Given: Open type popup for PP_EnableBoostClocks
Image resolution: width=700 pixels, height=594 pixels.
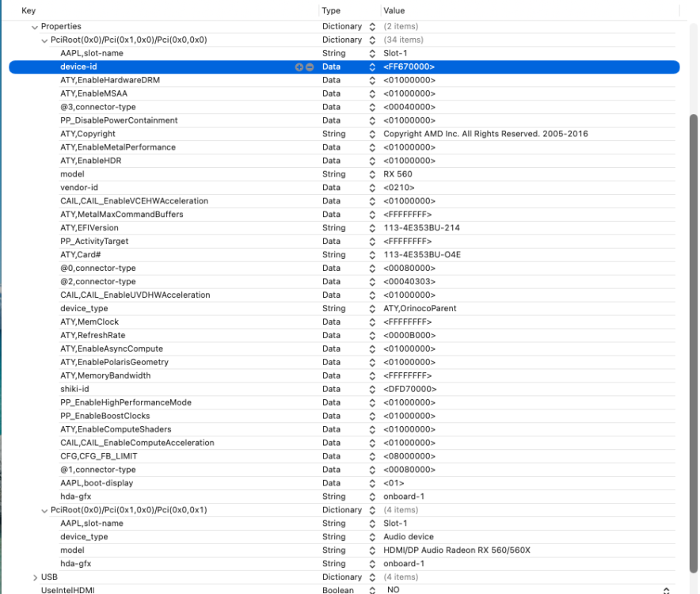Looking at the screenshot, I should click(x=372, y=417).
